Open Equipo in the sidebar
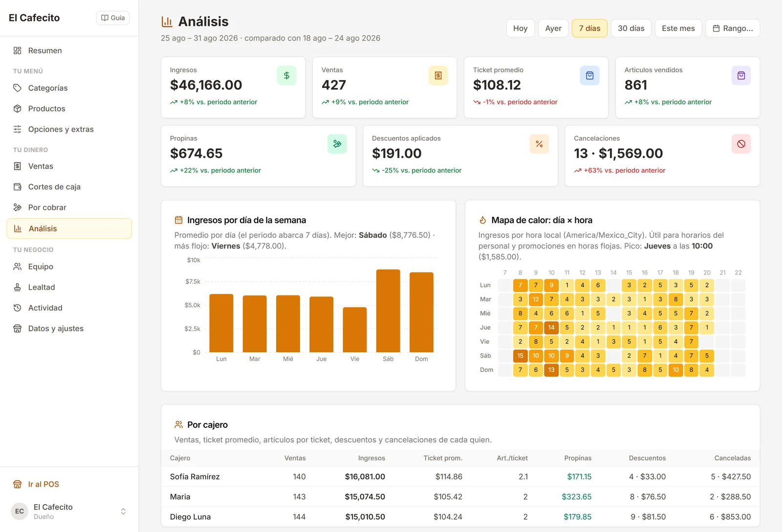 pos(69,267)
